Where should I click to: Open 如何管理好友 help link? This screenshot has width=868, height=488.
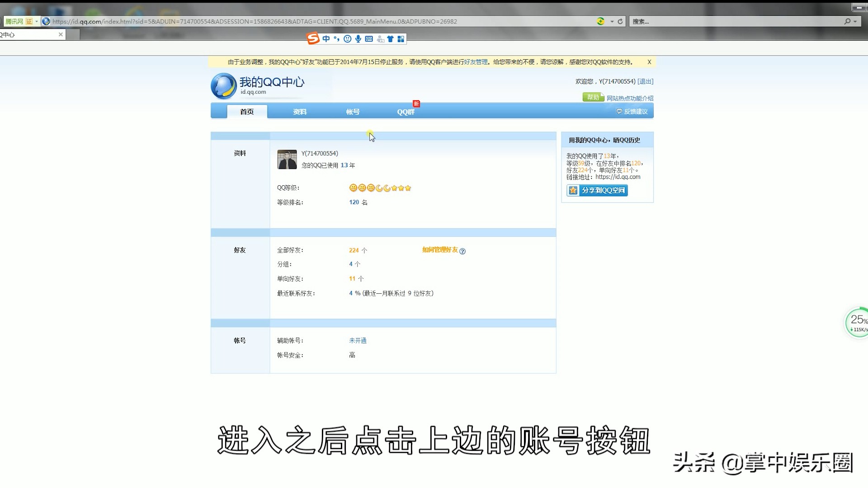440,250
